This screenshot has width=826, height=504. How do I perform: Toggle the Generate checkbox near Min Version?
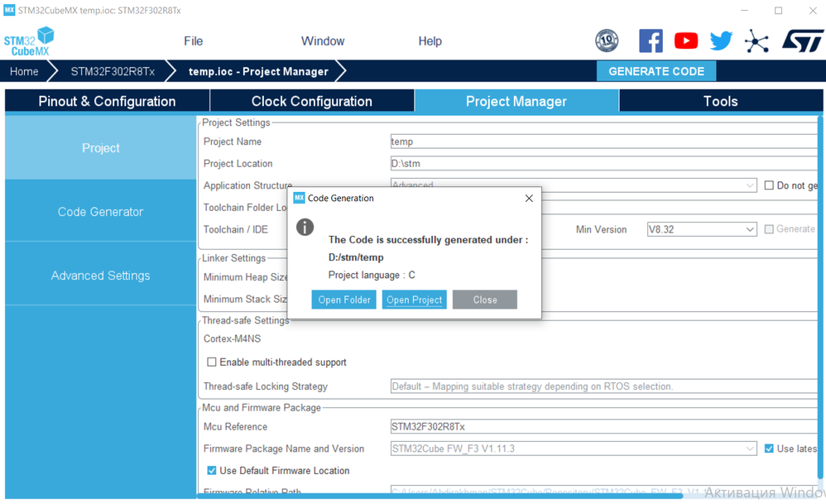[769, 229]
